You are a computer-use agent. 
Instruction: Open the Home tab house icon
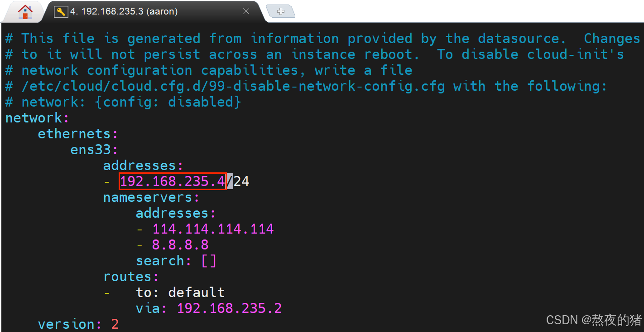tap(25, 12)
